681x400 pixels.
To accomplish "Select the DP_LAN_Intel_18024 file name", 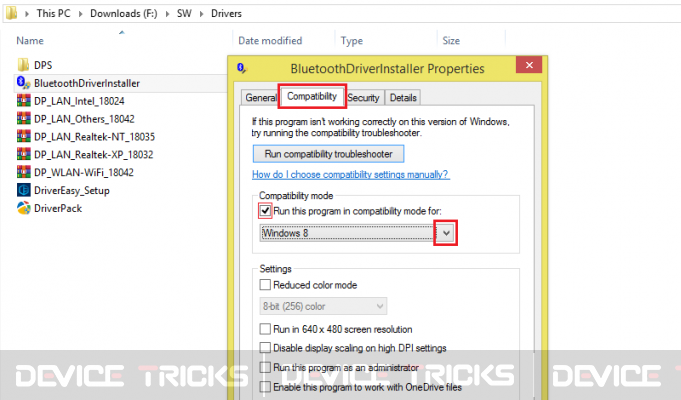I will (x=79, y=101).
